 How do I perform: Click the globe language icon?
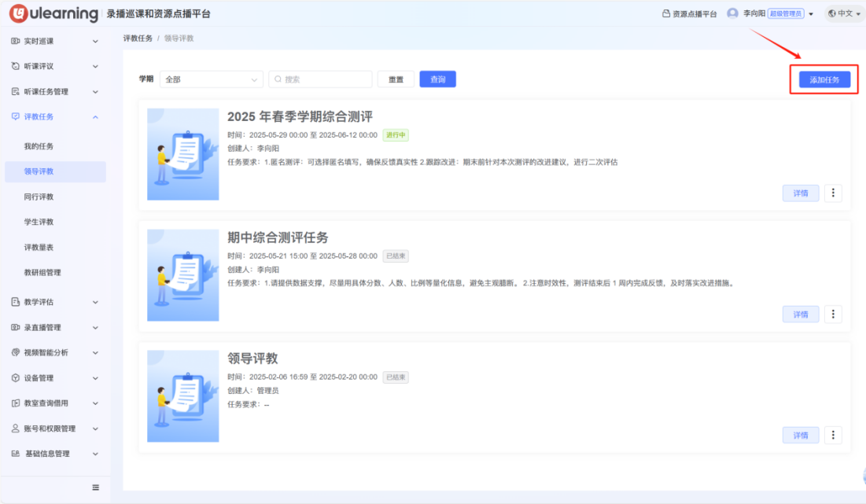[831, 13]
